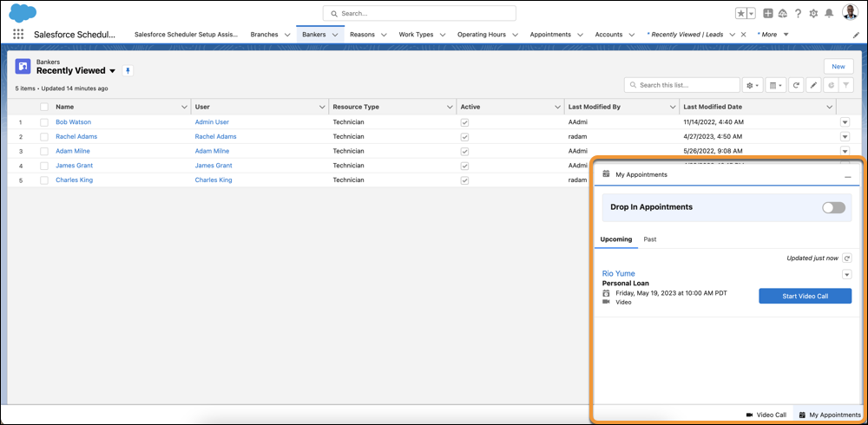The image size is (868, 425).
Task: Click the New banker button
Action: point(838,67)
